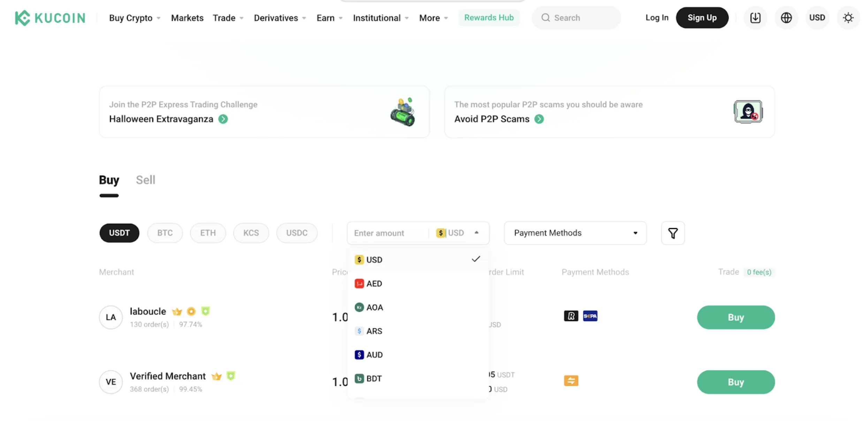The width and height of the screenshot is (868, 421).
Task: Expand the Derivatives menu
Action: pos(280,18)
